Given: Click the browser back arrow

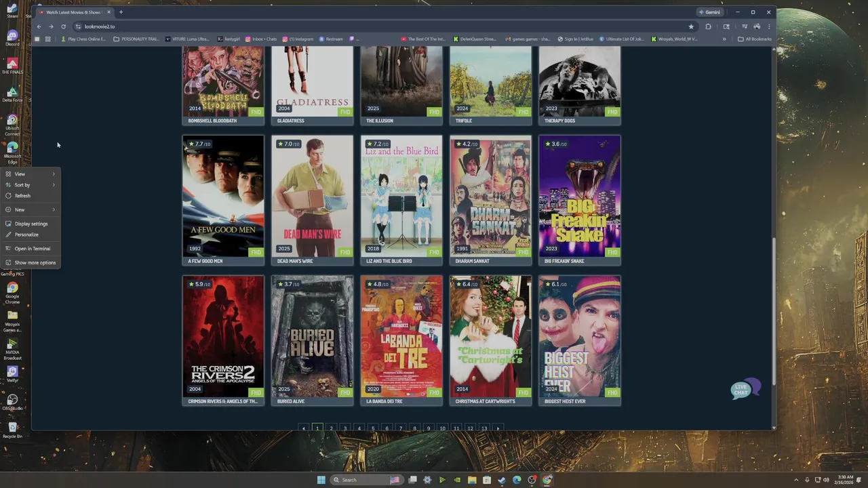Looking at the screenshot, I should (x=39, y=26).
